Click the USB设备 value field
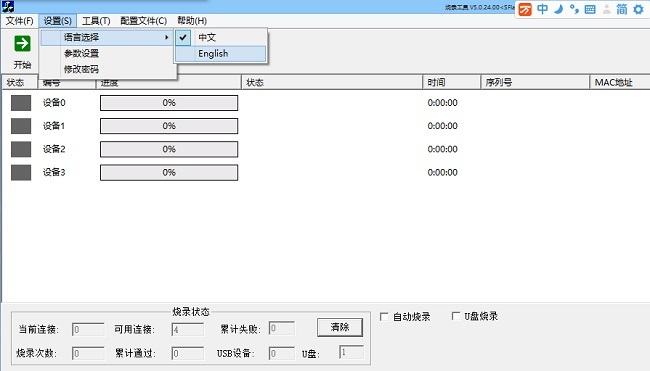 pyautogui.click(x=282, y=354)
